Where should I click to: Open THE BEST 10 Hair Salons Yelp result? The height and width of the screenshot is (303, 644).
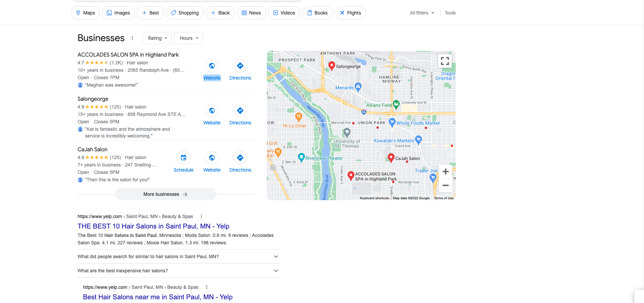[x=153, y=226]
